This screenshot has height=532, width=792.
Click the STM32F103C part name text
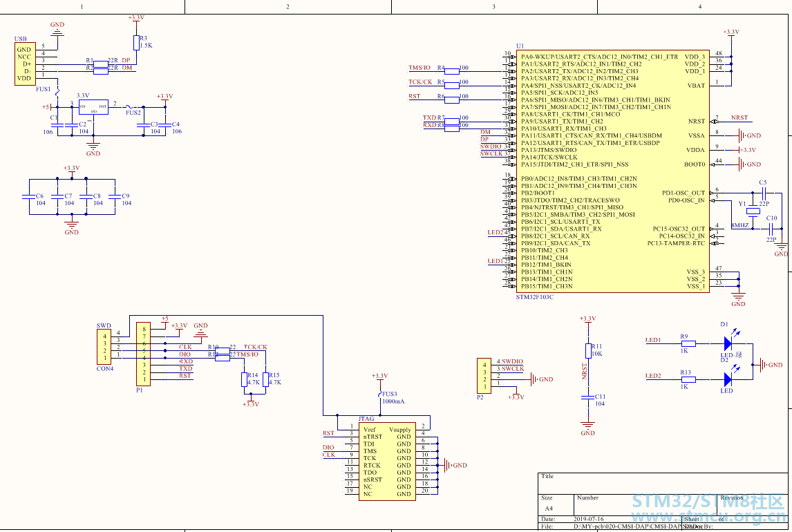[534, 297]
